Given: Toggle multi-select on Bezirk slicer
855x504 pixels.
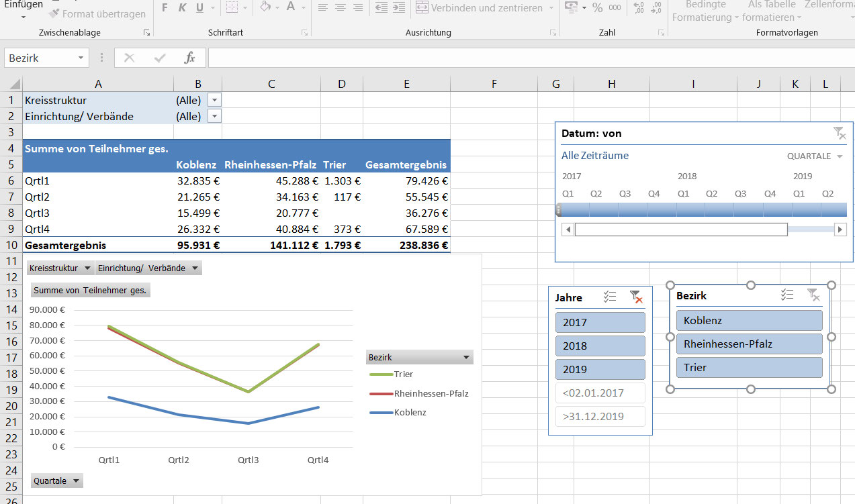Looking at the screenshot, I should tap(788, 295).
